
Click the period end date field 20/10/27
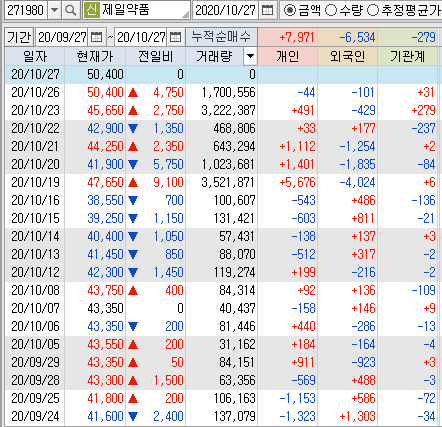coord(141,37)
